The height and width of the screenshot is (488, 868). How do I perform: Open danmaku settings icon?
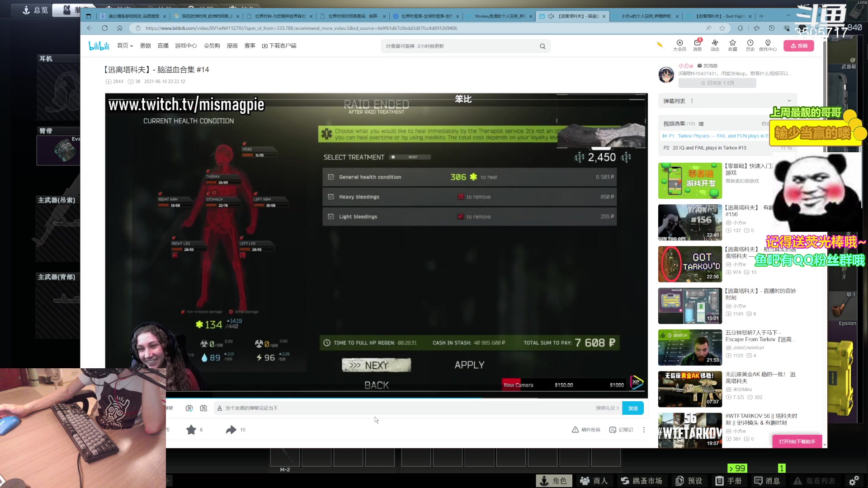click(203, 408)
